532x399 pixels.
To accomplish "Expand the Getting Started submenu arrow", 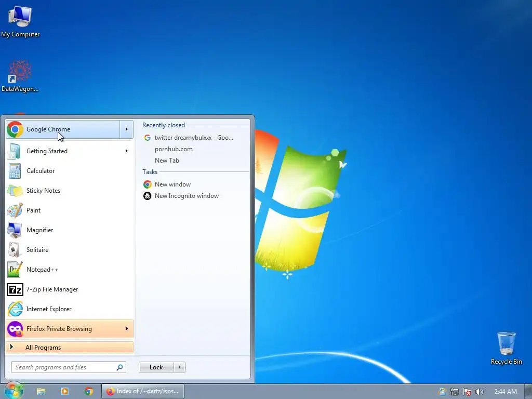I will [x=127, y=151].
